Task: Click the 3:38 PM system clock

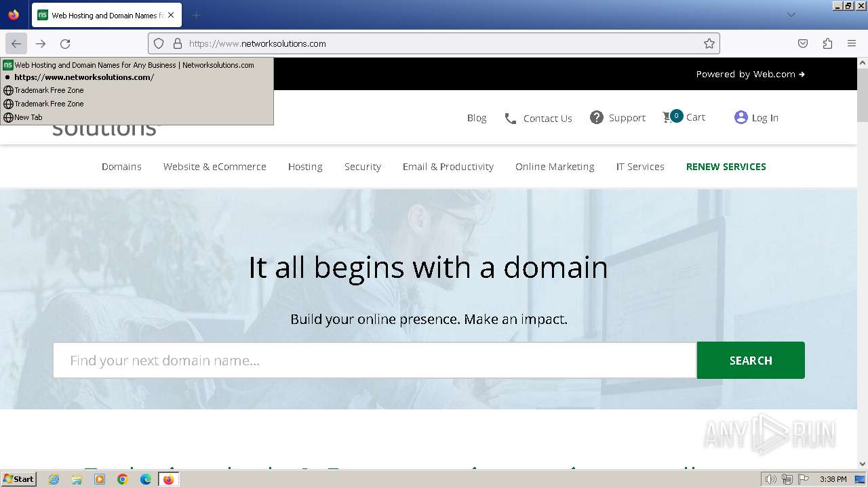Action: pos(833,479)
